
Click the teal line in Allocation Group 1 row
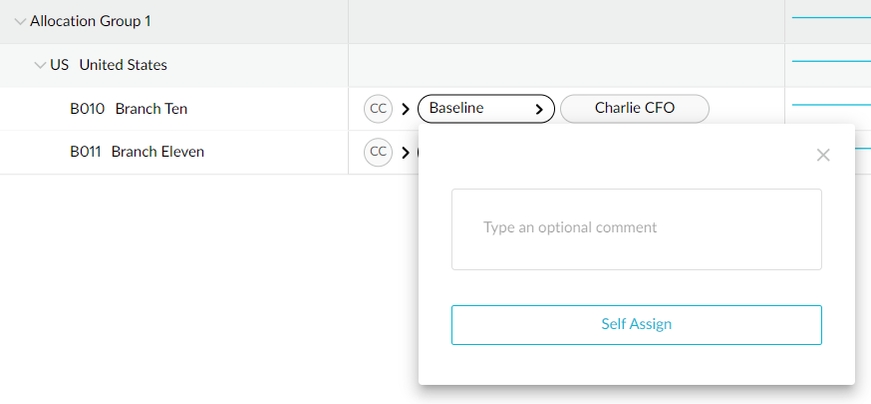point(830,18)
